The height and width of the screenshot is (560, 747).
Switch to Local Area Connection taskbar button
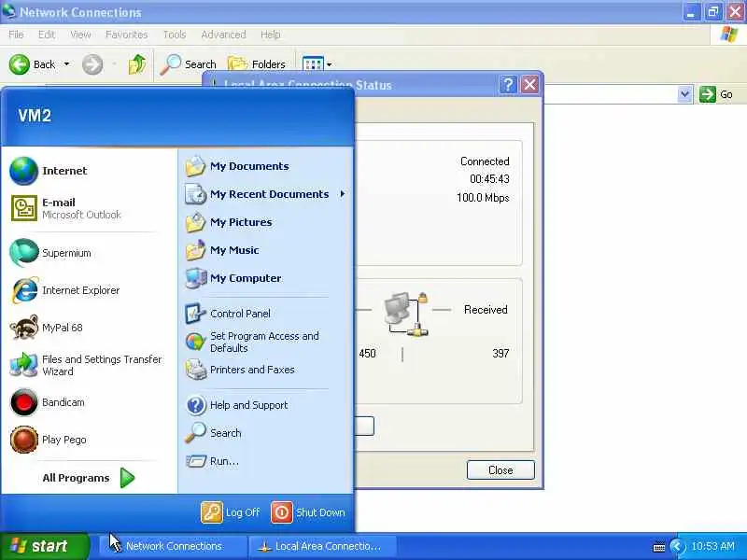point(322,546)
